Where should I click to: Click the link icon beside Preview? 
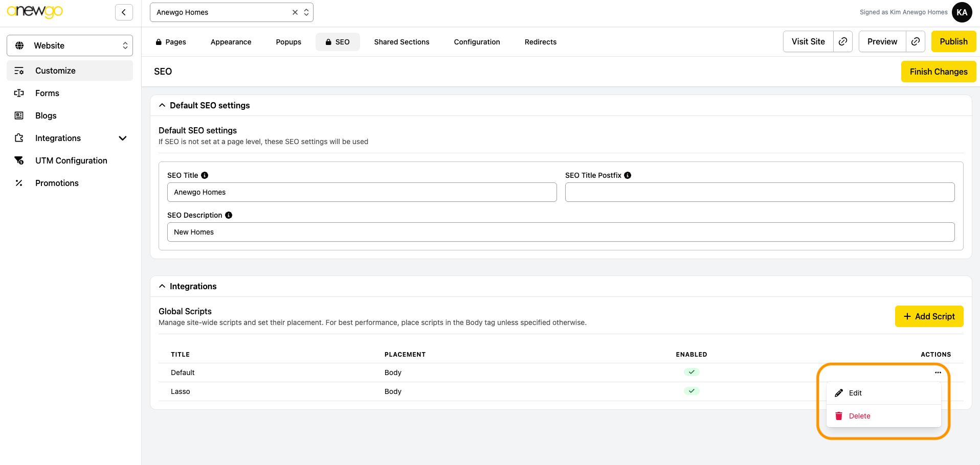(916, 41)
